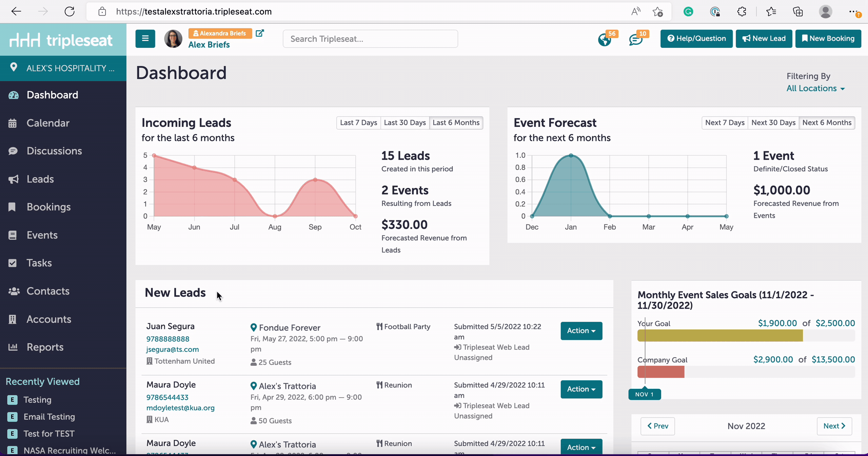Expand Alex's Hospitality location selector
The width and height of the screenshot is (868, 456).
tap(63, 68)
